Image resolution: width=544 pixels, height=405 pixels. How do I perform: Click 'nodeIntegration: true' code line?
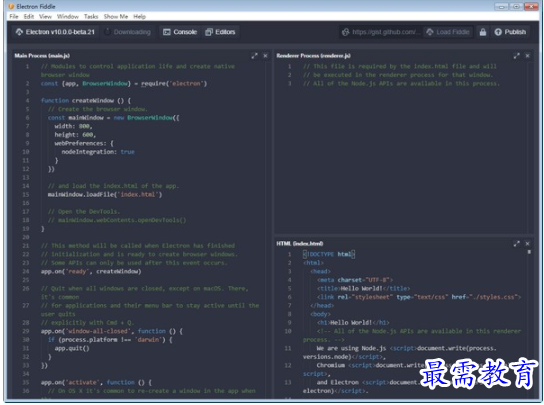(98, 152)
